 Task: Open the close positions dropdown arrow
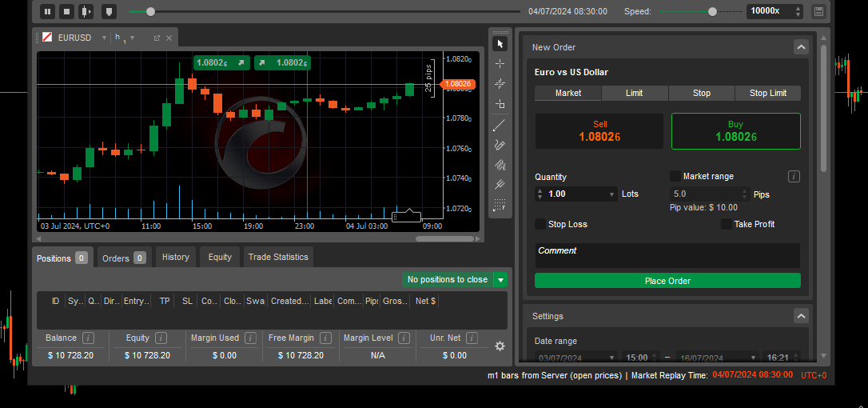click(x=500, y=280)
